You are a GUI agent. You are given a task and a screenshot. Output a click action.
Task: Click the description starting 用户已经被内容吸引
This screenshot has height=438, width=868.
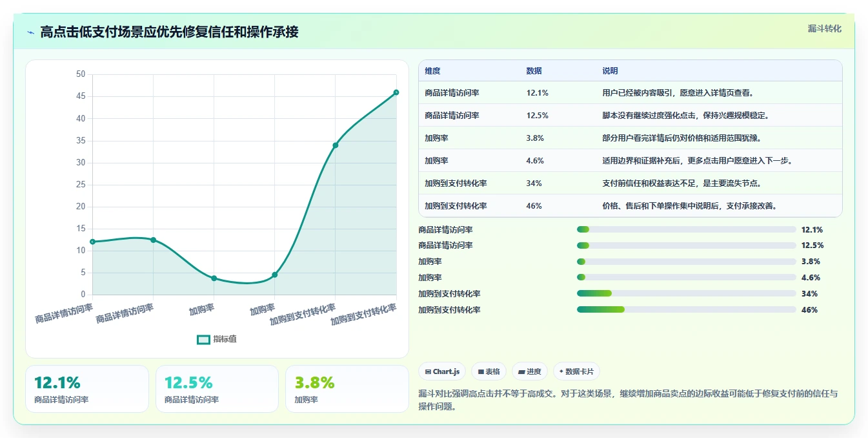click(x=678, y=93)
